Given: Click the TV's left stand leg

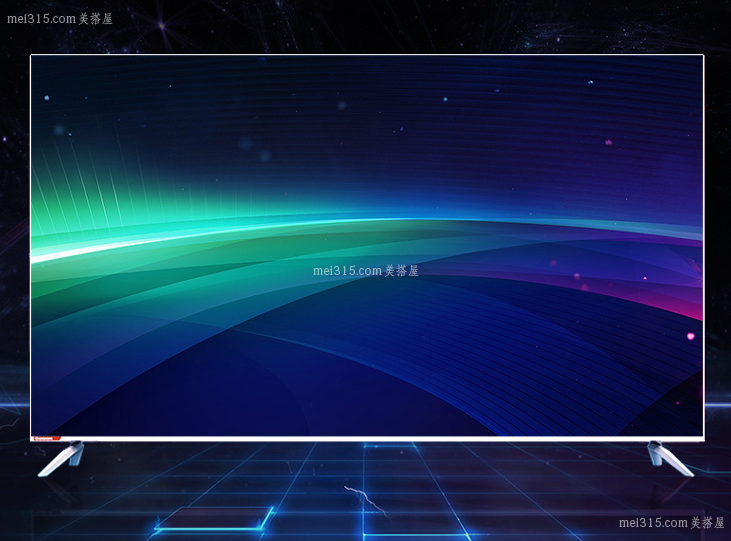Looking at the screenshot, I should pos(62,459).
